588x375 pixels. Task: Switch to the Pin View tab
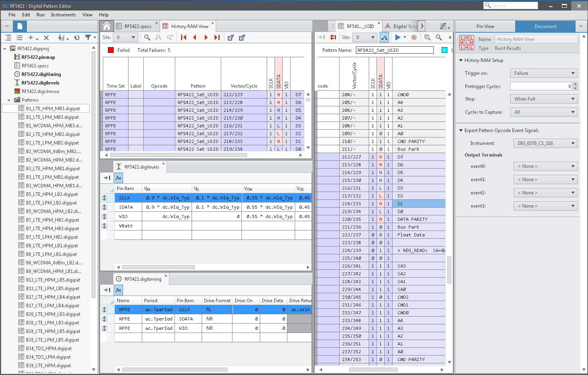(x=485, y=26)
